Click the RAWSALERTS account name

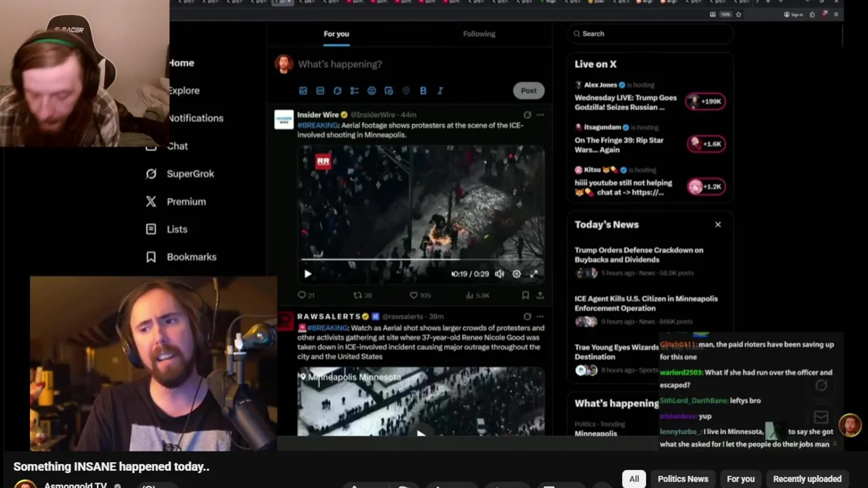(x=329, y=317)
